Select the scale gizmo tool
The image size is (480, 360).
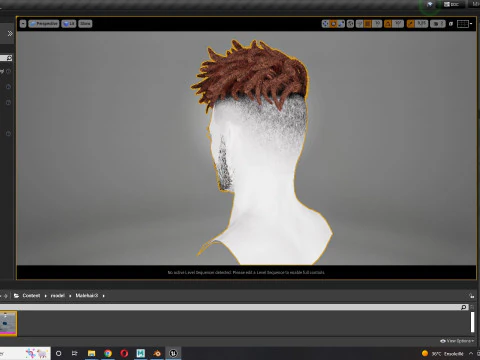pyautogui.click(x=341, y=24)
